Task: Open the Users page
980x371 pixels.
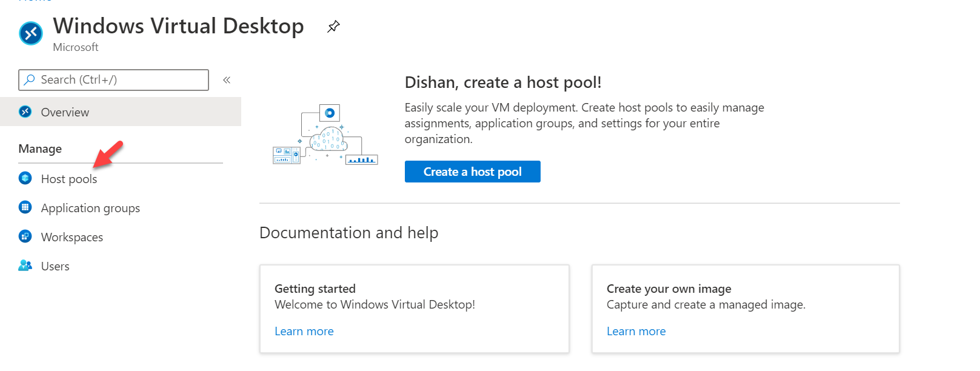Action: coord(55,266)
